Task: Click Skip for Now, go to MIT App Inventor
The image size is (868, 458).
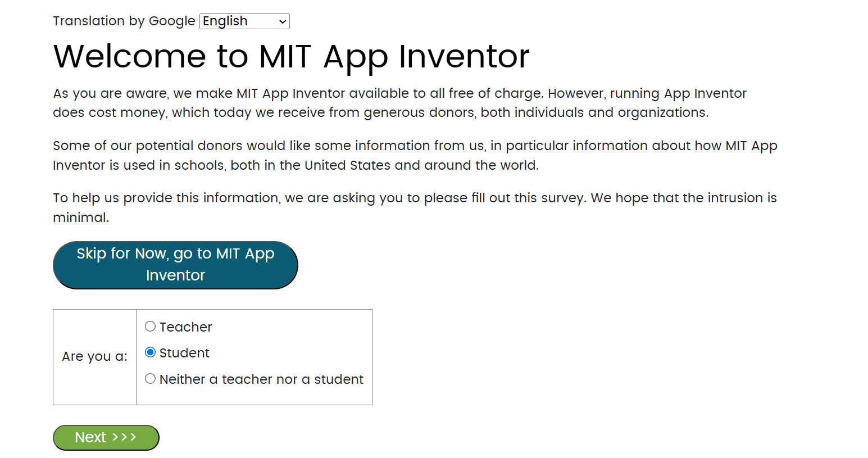Action: (x=175, y=265)
